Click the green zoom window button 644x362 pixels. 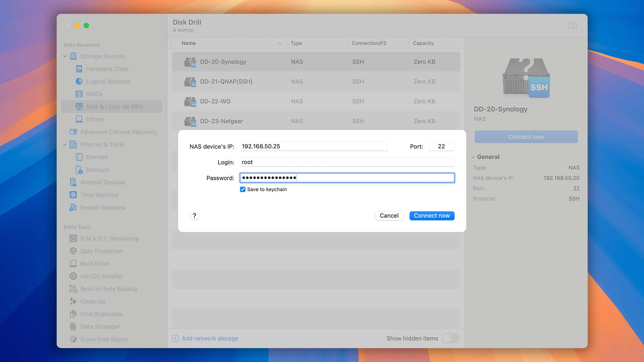(86, 25)
